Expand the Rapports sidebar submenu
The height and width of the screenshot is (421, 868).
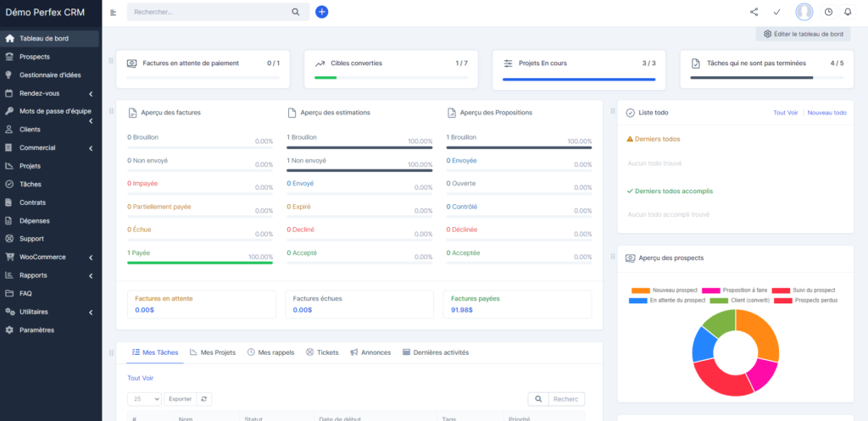91,276
